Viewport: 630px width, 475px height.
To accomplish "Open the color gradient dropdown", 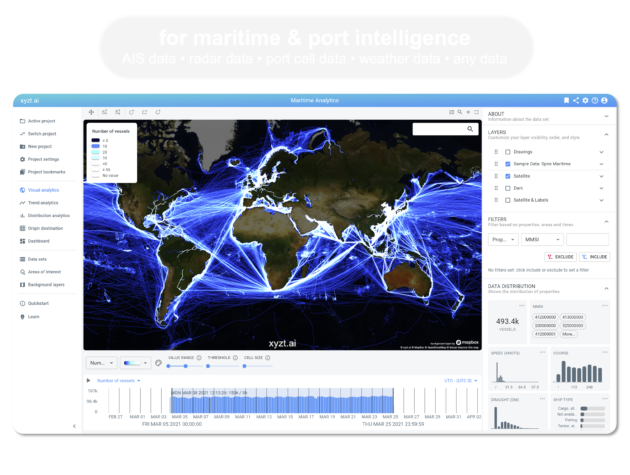I will click(135, 363).
